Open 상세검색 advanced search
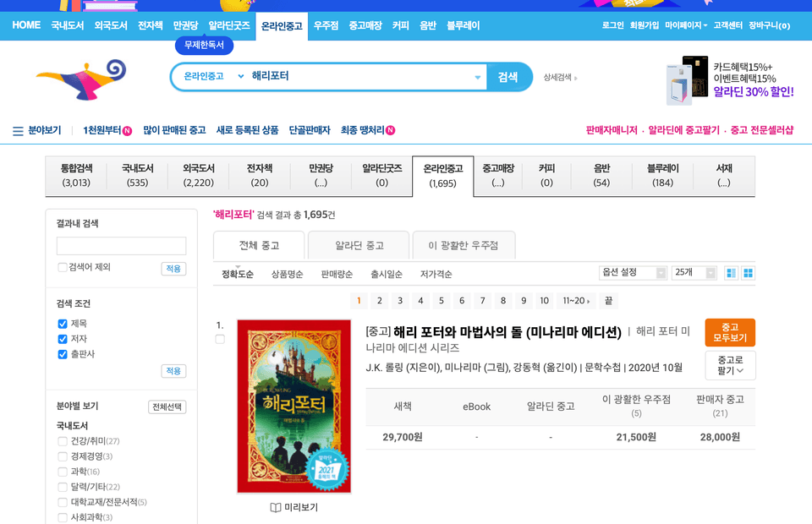The image size is (812, 524). pyautogui.click(x=560, y=78)
